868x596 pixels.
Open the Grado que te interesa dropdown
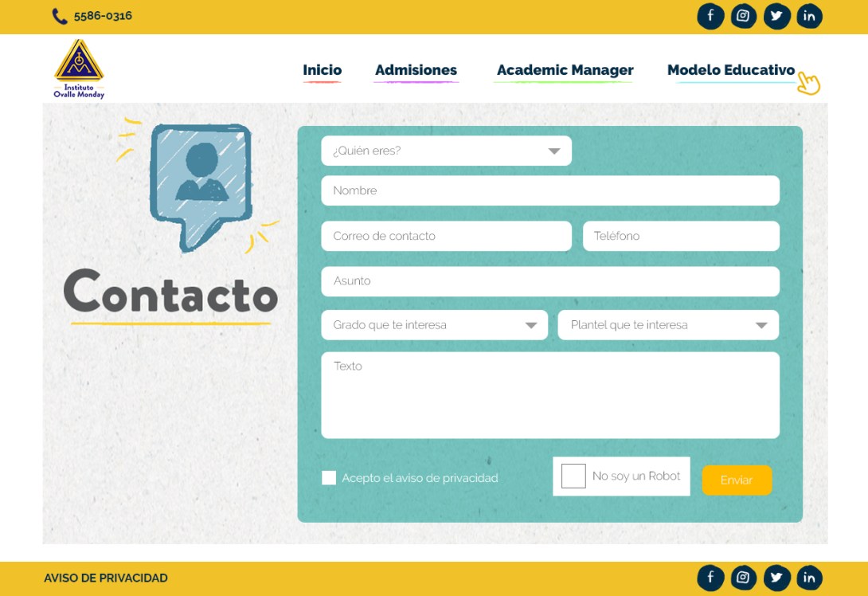[x=434, y=325]
